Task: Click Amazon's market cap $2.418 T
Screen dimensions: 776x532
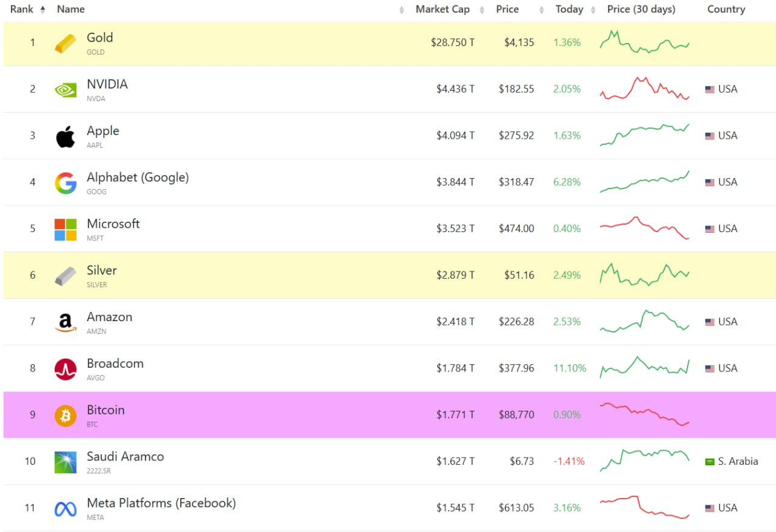Action: [x=455, y=322]
